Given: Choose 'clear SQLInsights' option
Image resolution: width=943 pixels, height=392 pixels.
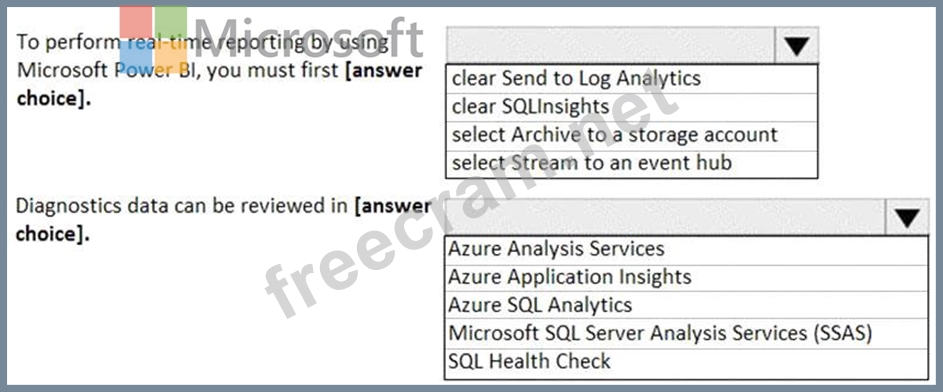Looking at the screenshot, I should click(631, 107).
